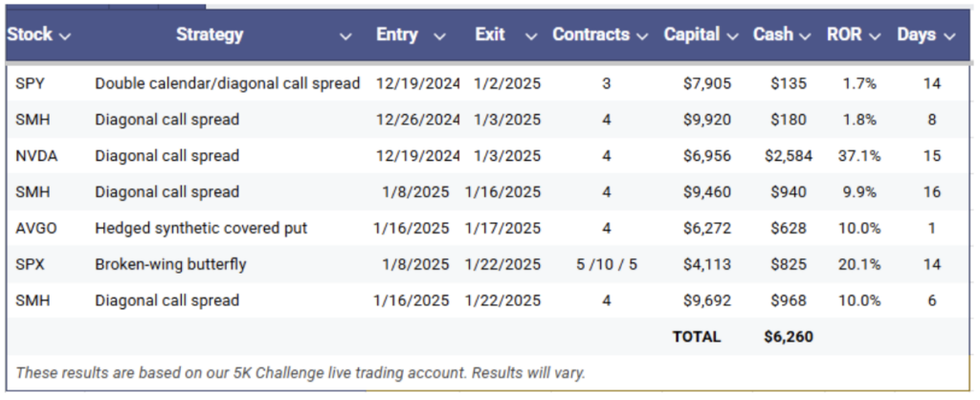Click the TOTAL label cell
This screenshot has height=400, width=980.
point(697,337)
